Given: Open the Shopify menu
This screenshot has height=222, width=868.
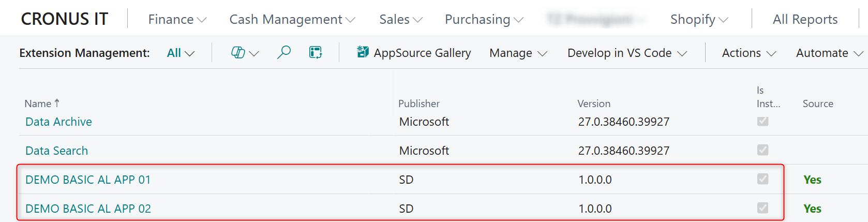Looking at the screenshot, I should (x=699, y=20).
